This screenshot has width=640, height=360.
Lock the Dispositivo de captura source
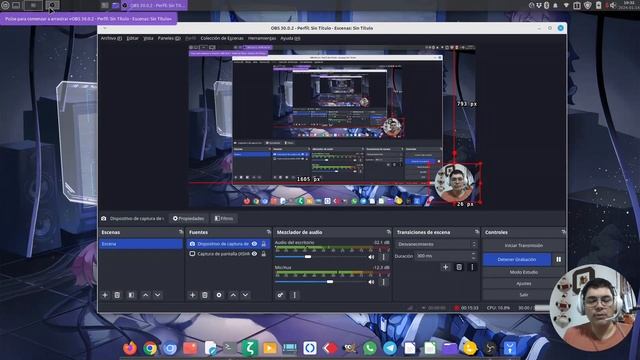tap(264, 244)
